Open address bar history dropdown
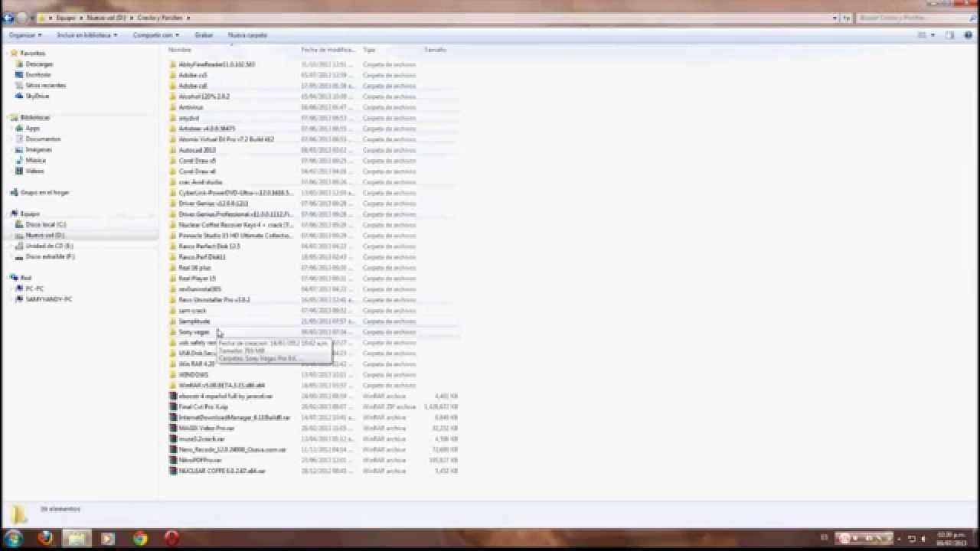This screenshot has width=980, height=551. (835, 18)
